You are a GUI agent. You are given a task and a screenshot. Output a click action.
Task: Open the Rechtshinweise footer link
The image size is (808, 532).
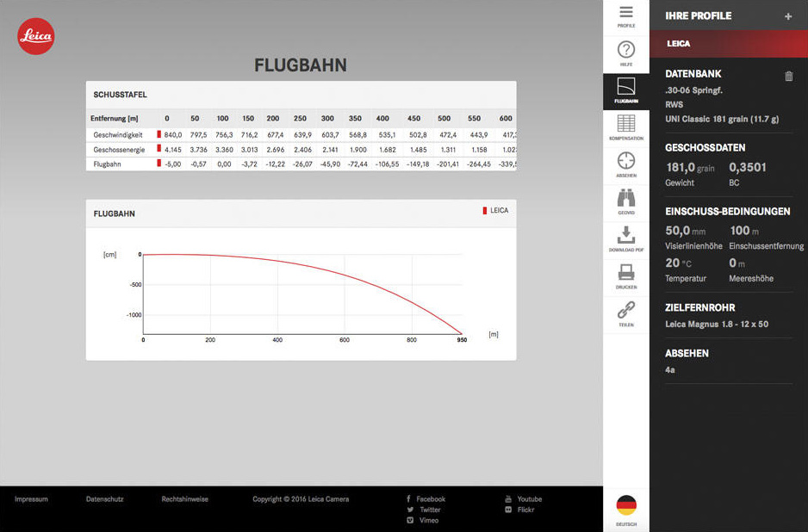185,499
